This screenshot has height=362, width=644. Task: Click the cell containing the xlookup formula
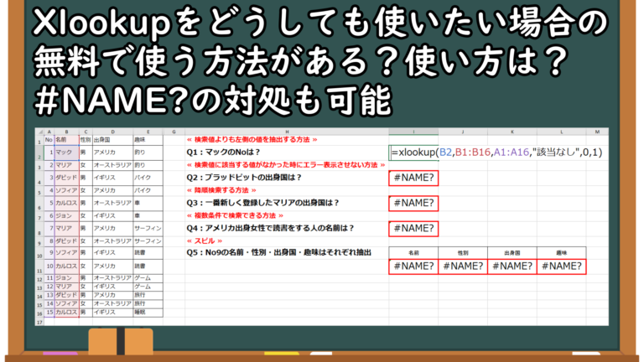click(x=496, y=153)
